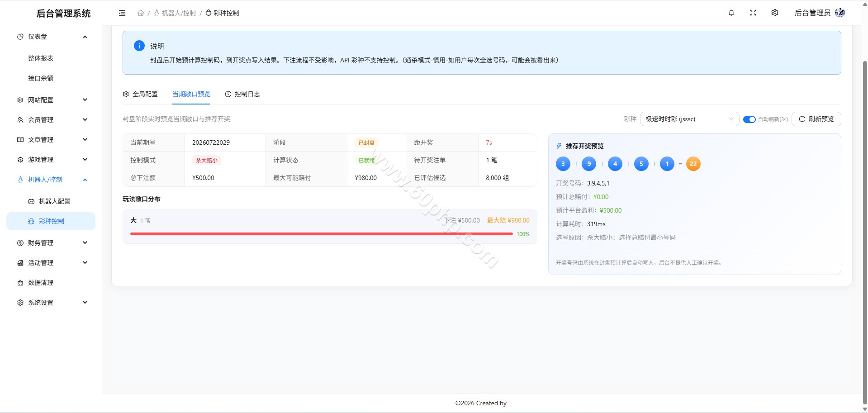Open settings gear icon in top bar
The height and width of the screenshot is (413, 868).
click(775, 13)
